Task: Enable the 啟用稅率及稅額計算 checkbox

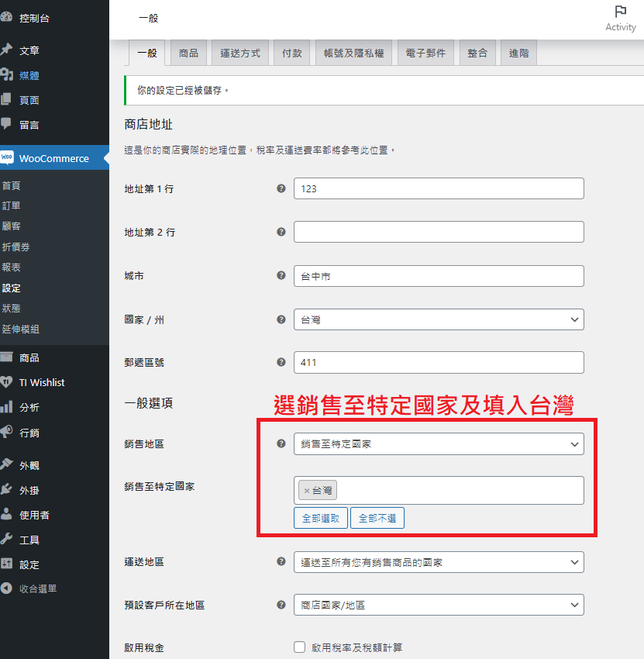Action: tap(300, 647)
